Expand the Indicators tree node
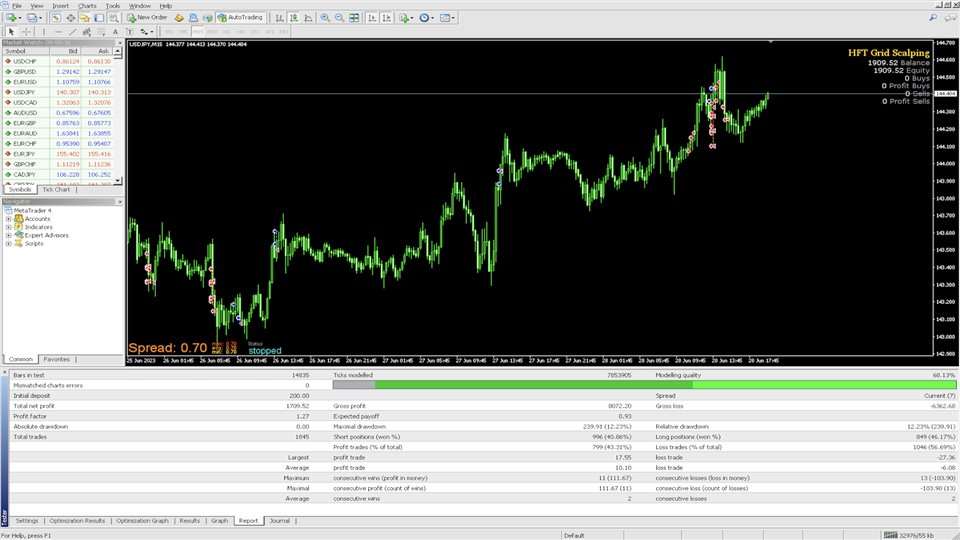960x540 pixels. 9,227
